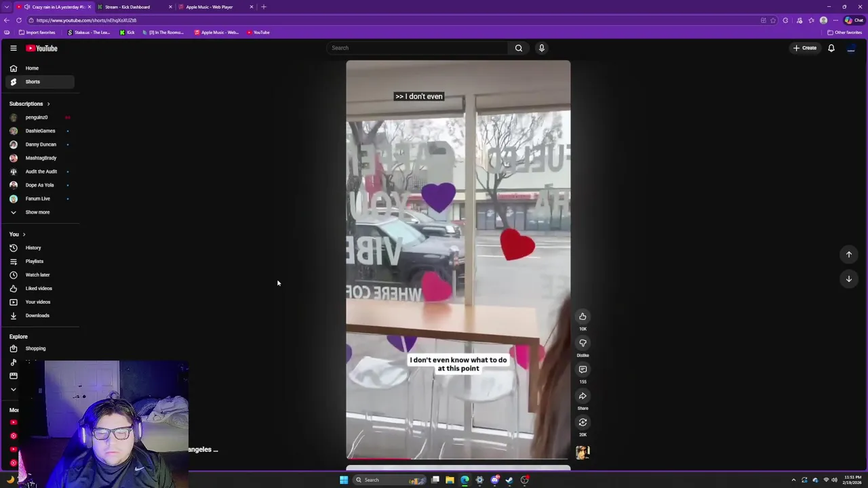Open the penguinz0 subscription channel
This screenshot has height=488, width=868.
click(x=39, y=117)
